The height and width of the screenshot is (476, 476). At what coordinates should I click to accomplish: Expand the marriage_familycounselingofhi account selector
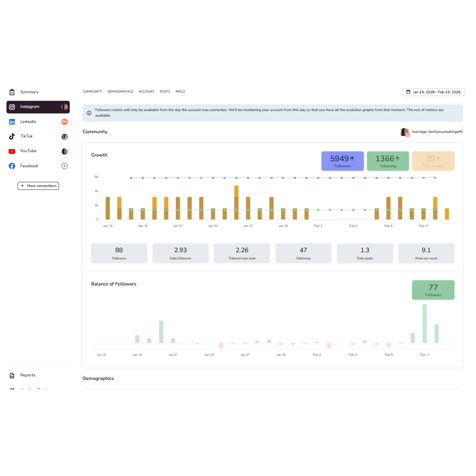point(431,132)
